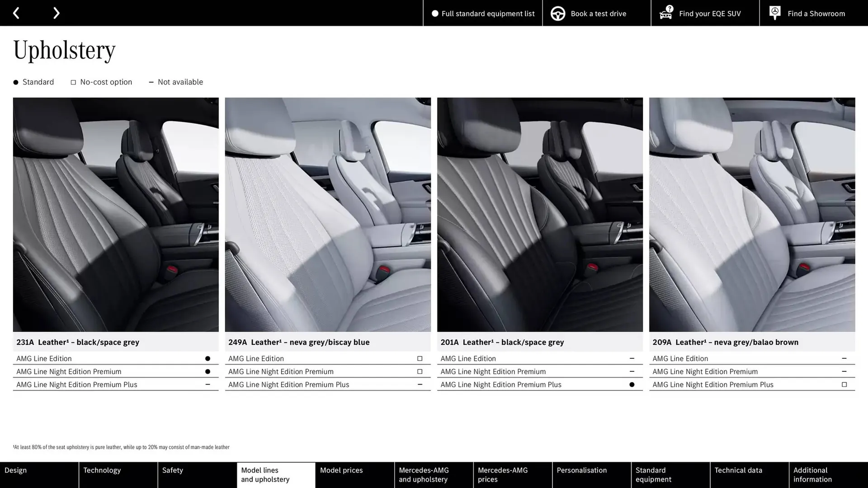View 201A black/space grey seat image
868x488 pixels.
click(x=540, y=215)
